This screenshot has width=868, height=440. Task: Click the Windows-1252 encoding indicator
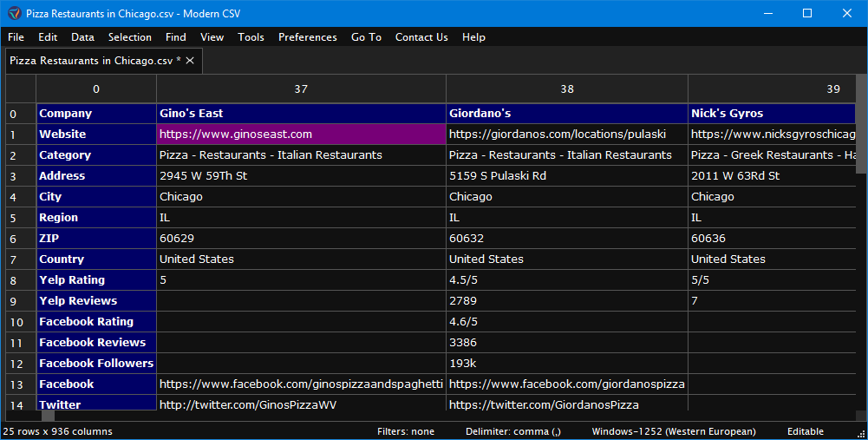pos(674,431)
